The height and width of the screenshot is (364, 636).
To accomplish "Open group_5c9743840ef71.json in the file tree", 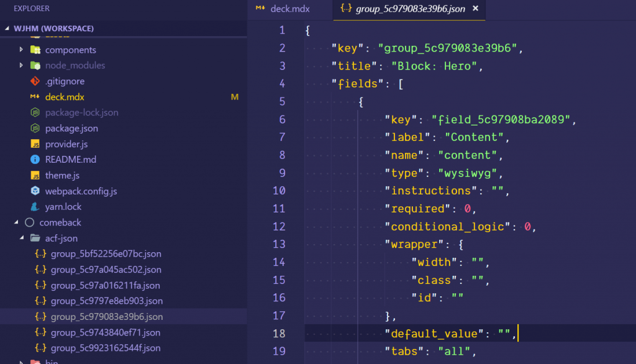I will point(106,332).
